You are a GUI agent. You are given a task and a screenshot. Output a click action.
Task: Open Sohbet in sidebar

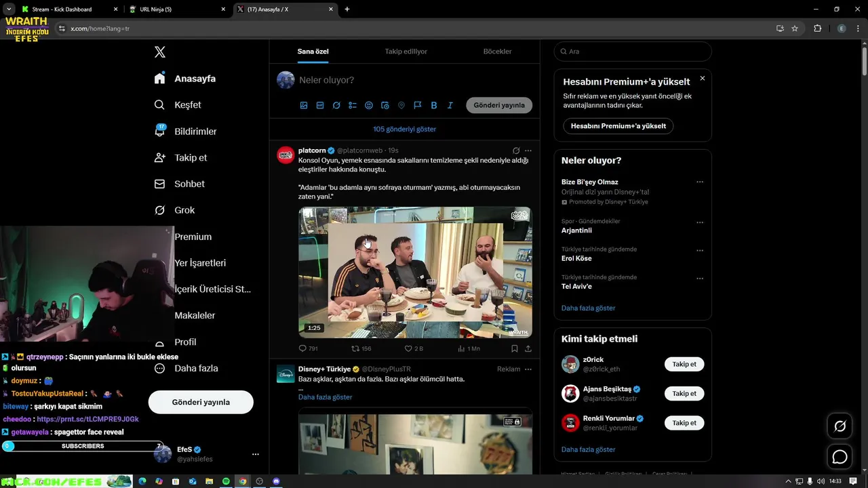[179, 184]
